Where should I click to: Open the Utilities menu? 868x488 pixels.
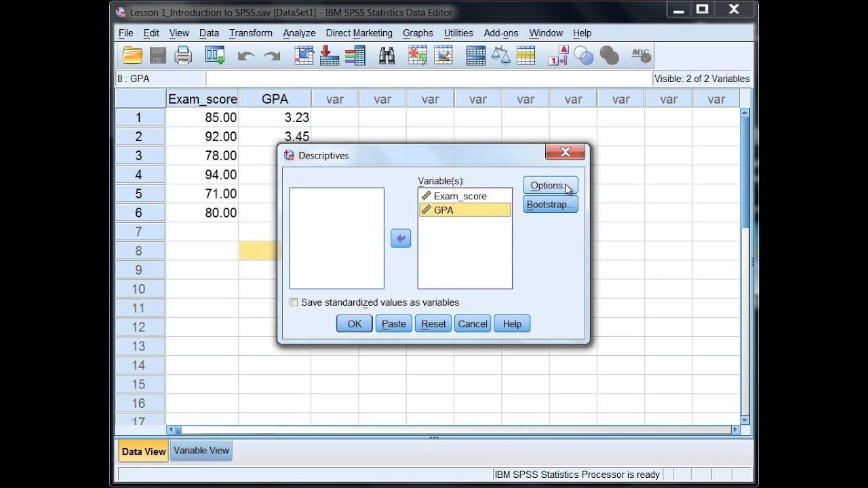coord(458,33)
